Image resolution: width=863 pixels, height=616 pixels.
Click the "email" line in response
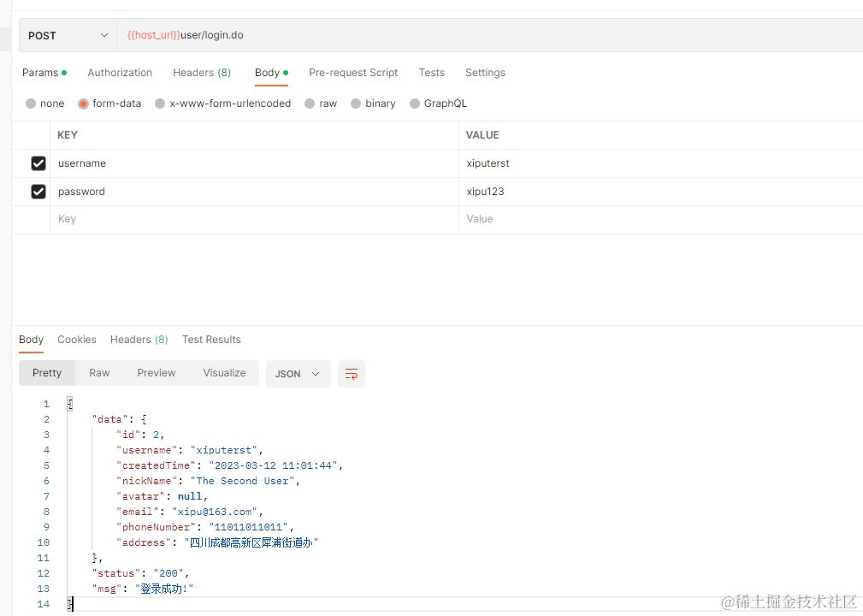point(190,512)
